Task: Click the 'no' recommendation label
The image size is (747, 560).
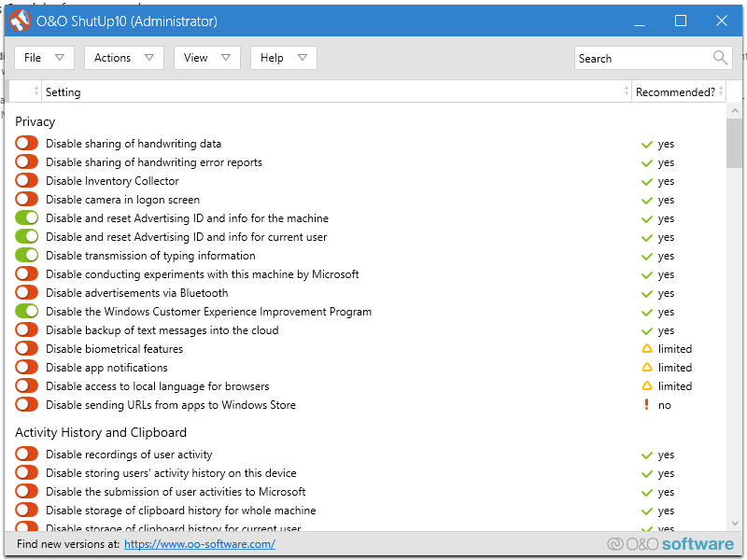Action: click(x=664, y=405)
